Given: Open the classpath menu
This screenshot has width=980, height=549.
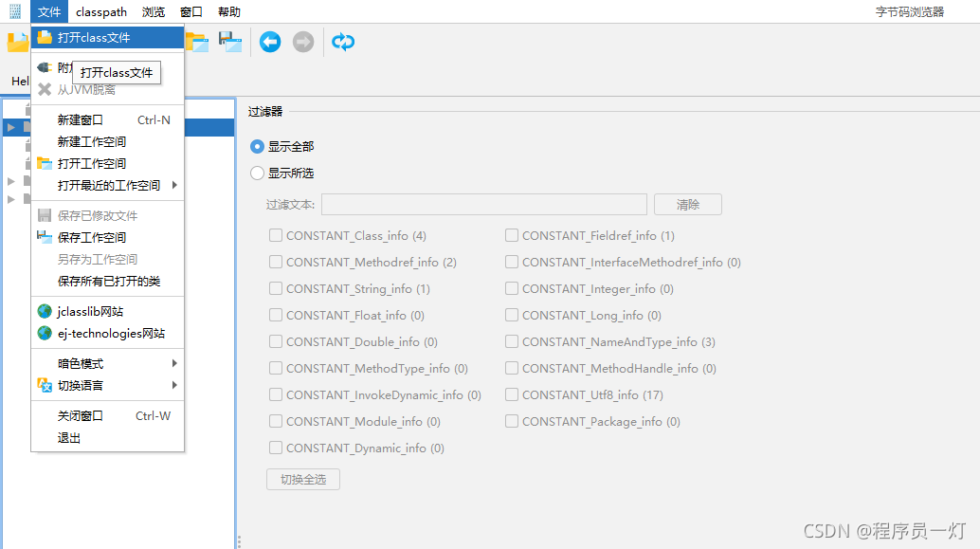Looking at the screenshot, I should point(101,12).
